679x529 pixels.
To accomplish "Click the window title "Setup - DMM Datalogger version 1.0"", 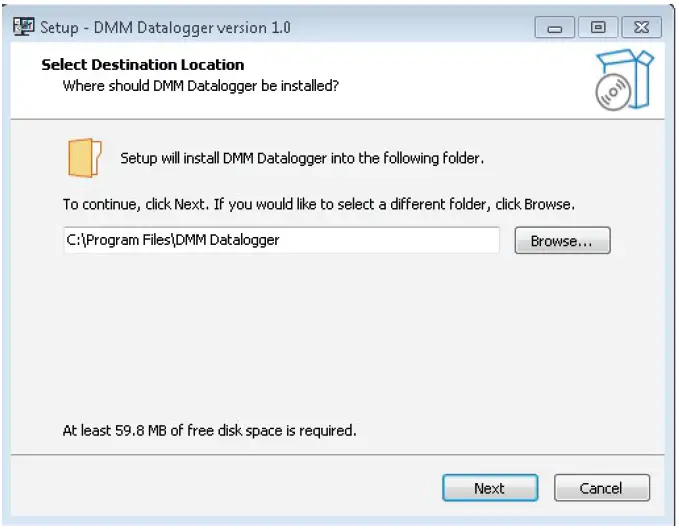I will [165, 28].
